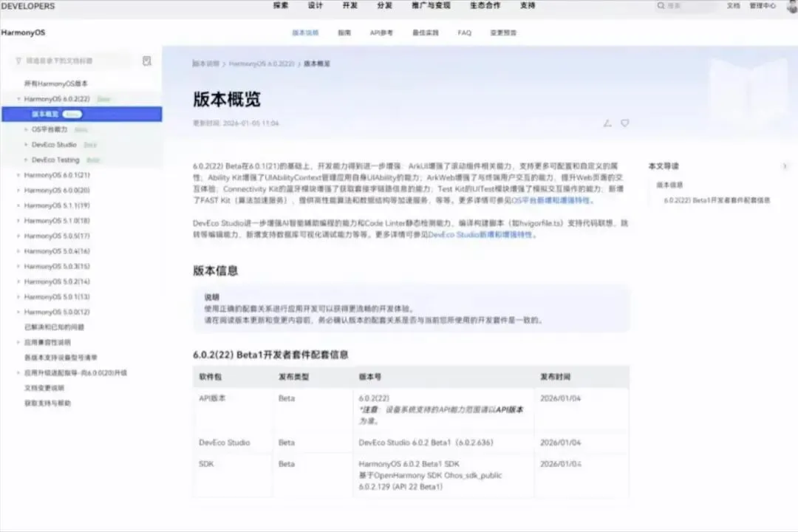Expand the HarmonyOS 6.0.1(21) node arrow

[18, 175]
